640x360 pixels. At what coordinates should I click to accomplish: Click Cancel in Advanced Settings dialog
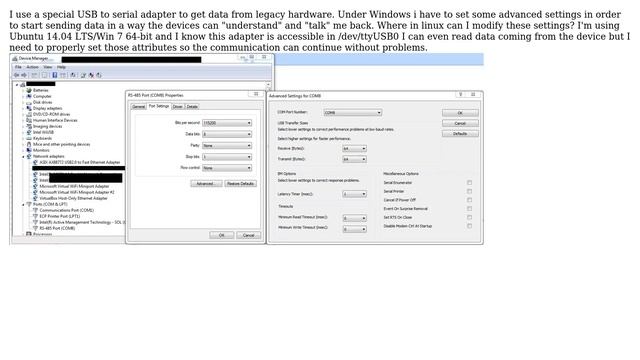(x=460, y=123)
